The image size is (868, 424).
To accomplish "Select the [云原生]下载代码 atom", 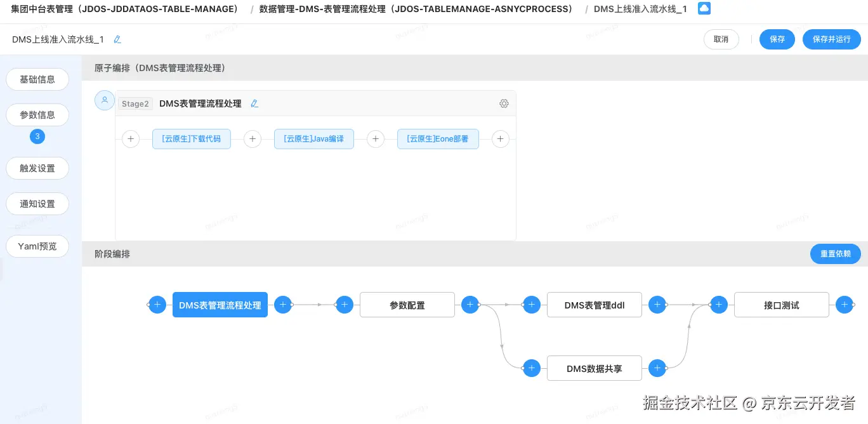I will (192, 138).
